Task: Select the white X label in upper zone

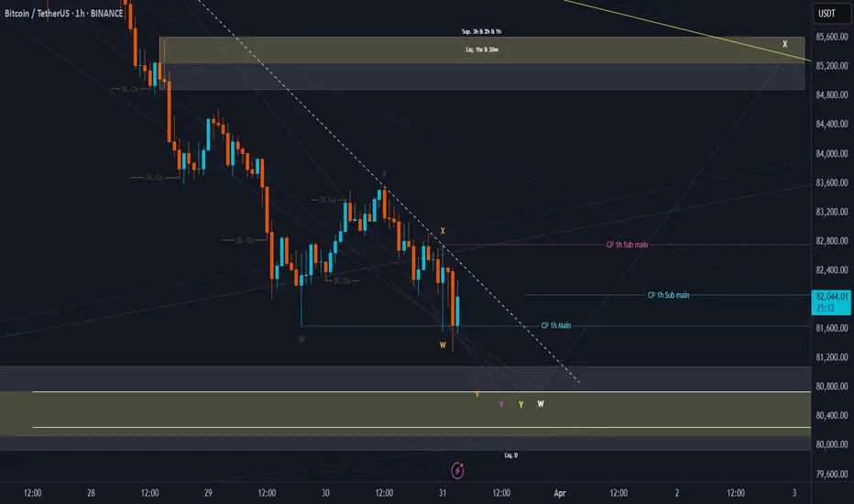Action: [x=785, y=44]
